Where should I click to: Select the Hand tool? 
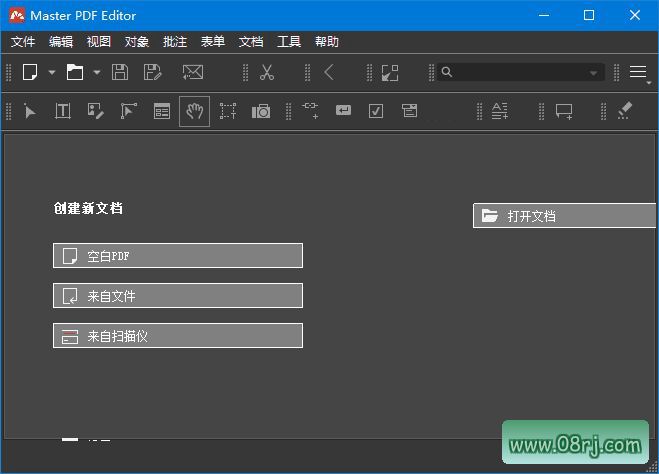click(194, 111)
